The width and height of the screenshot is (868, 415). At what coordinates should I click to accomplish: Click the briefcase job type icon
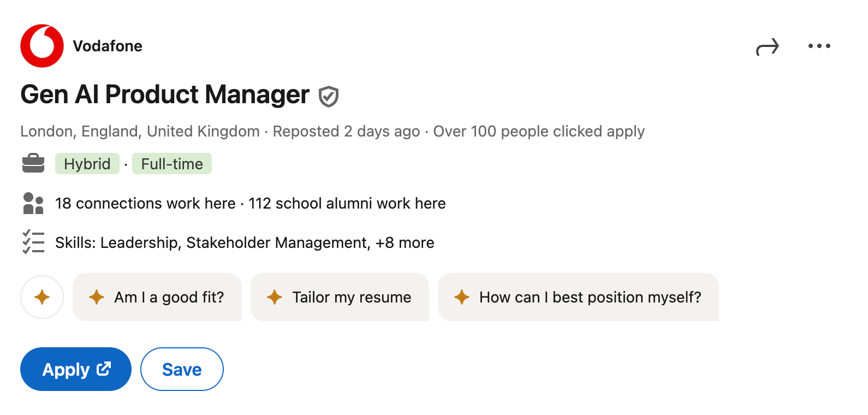click(x=33, y=163)
